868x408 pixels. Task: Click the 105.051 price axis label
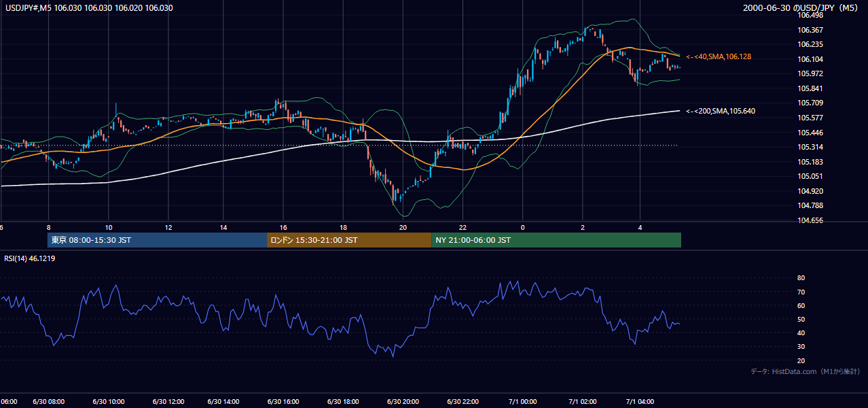coord(810,176)
